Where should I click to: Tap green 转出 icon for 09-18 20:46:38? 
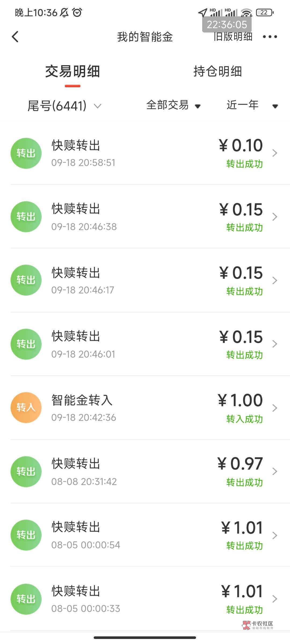coord(26,217)
